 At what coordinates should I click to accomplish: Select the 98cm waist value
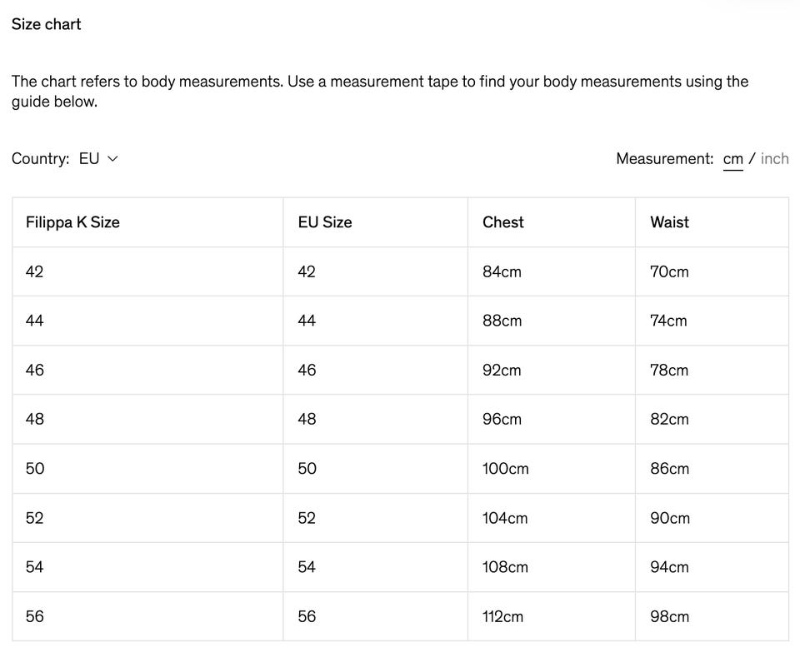[x=669, y=617]
